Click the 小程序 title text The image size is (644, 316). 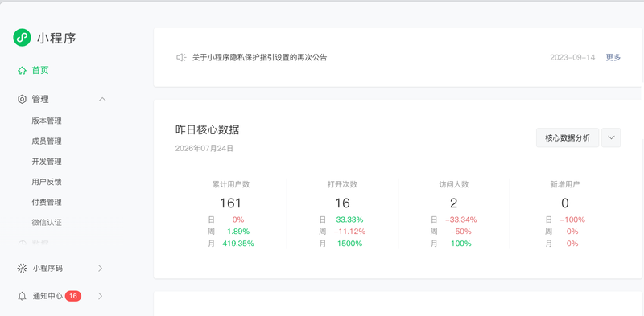click(x=56, y=38)
